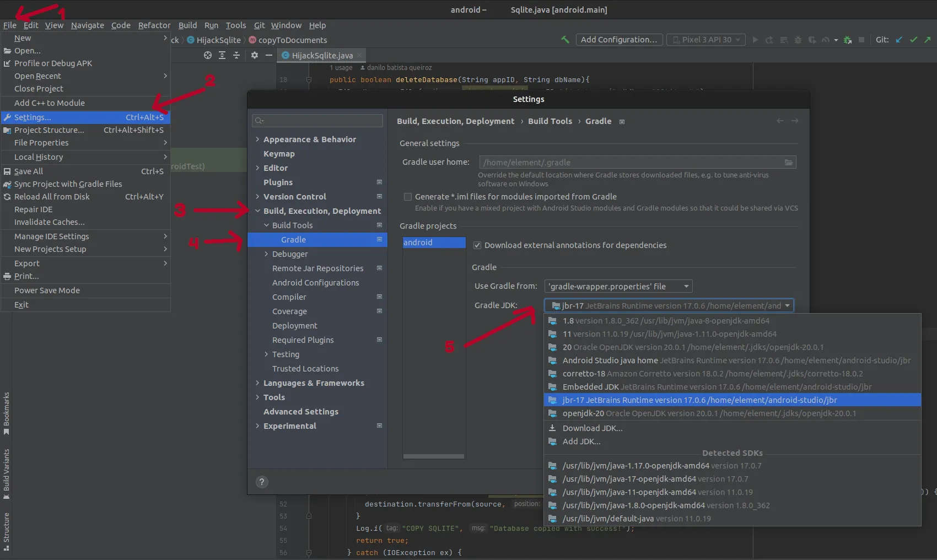
Task: Choose Download JDK option in list
Action: 593,428
